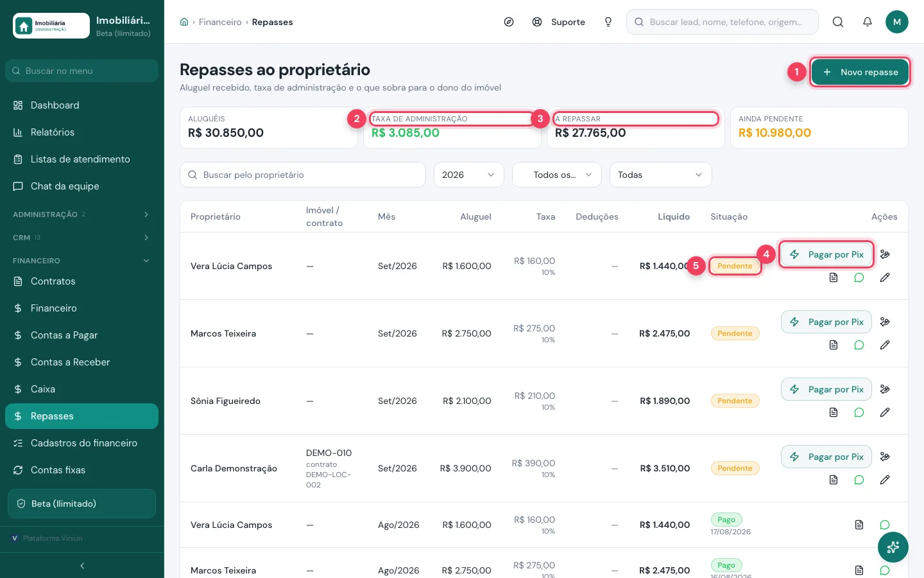Open the M user avatar menu

pos(897,22)
